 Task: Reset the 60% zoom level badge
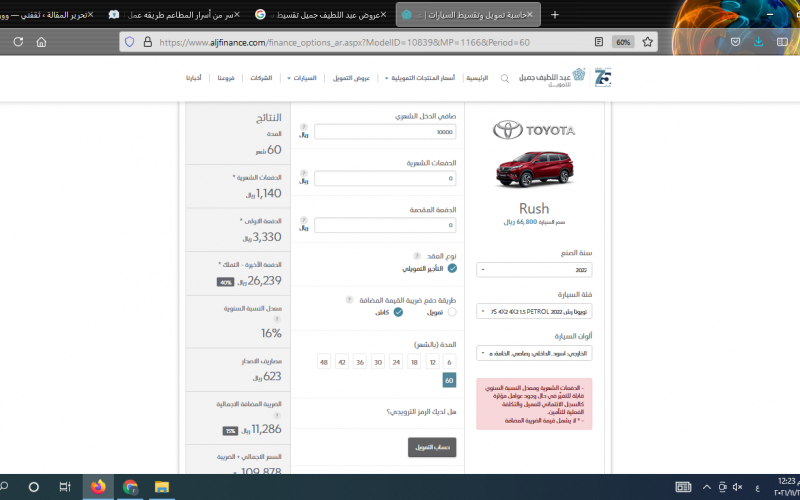[623, 42]
